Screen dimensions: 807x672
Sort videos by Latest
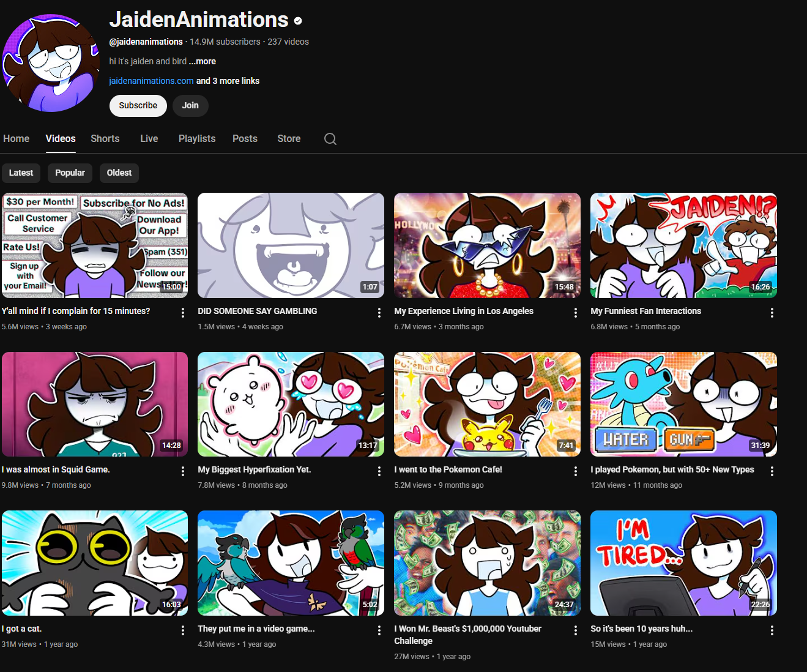pyautogui.click(x=21, y=173)
